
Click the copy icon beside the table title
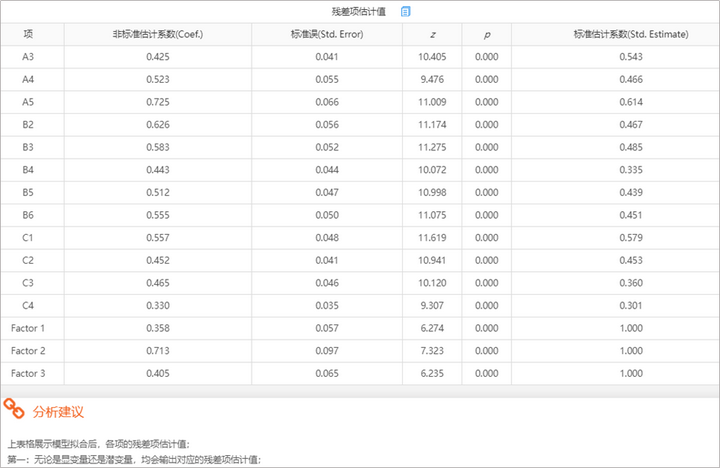[405, 11]
